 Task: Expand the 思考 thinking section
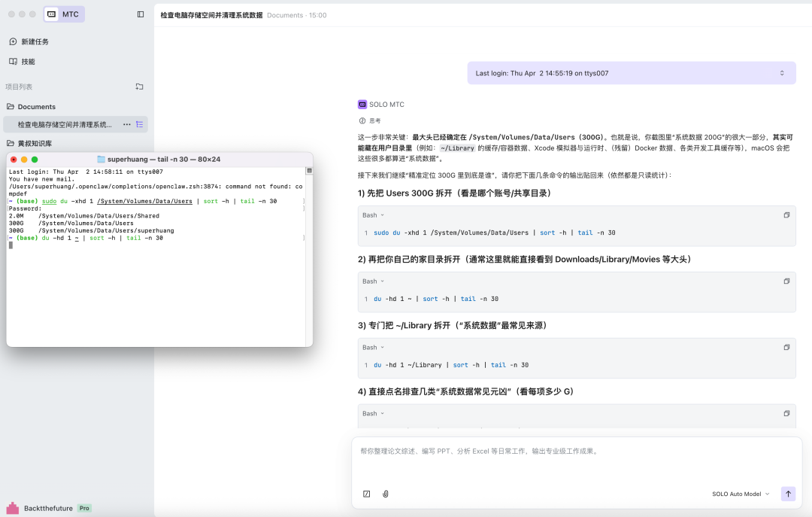pos(370,120)
